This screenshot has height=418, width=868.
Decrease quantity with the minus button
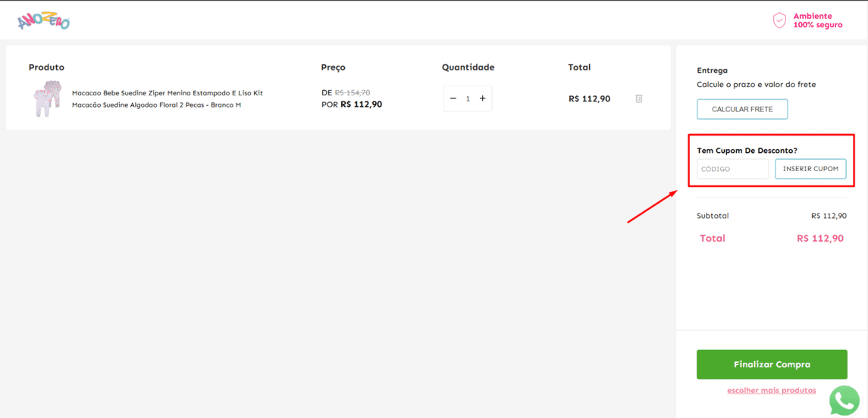453,98
